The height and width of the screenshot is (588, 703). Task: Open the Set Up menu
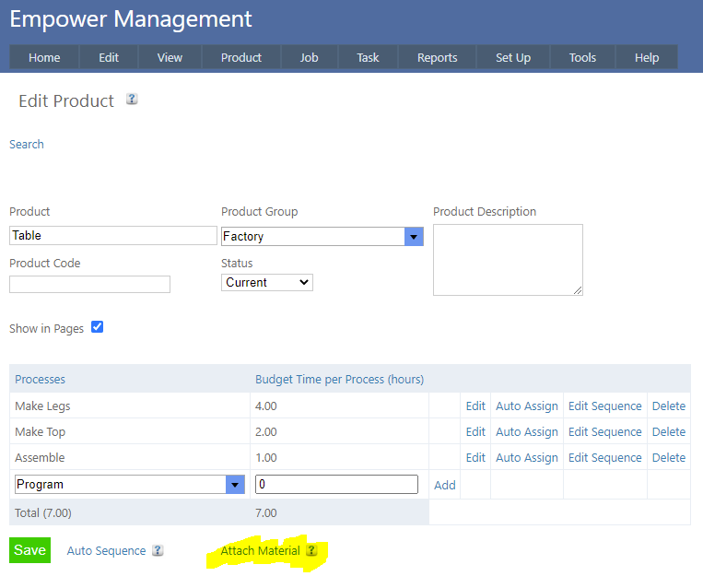(512, 57)
